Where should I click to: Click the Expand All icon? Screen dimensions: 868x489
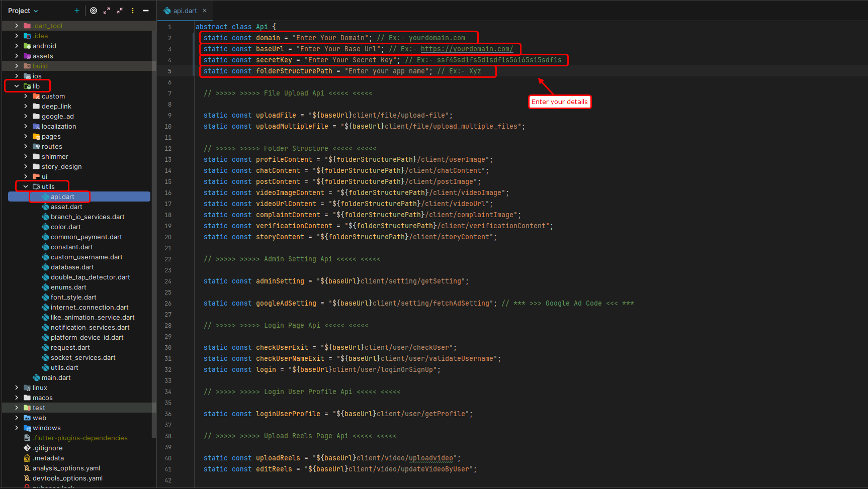click(107, 11)
